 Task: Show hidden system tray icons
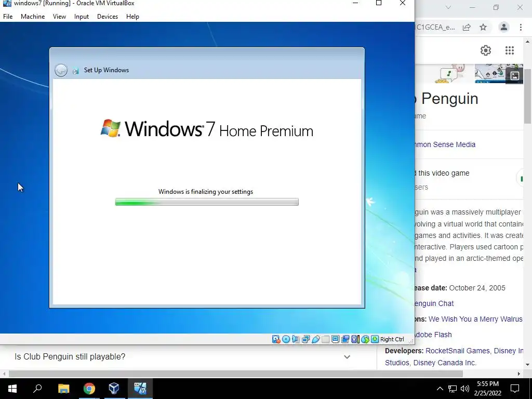click(440, 389)
